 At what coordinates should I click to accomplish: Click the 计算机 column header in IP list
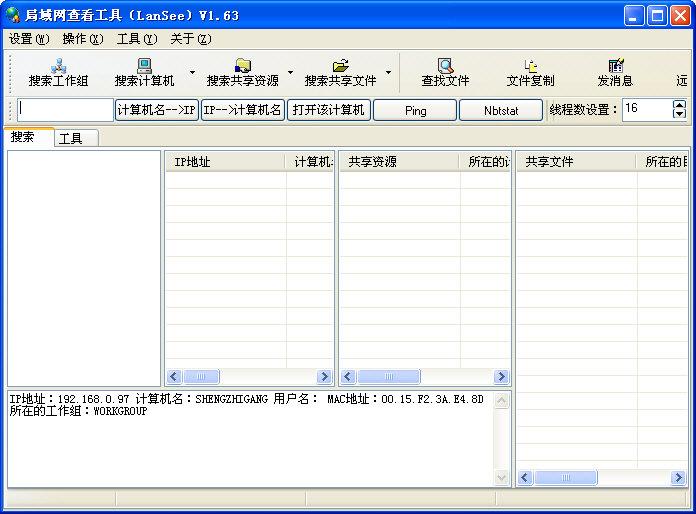click(x=310, y=162)
